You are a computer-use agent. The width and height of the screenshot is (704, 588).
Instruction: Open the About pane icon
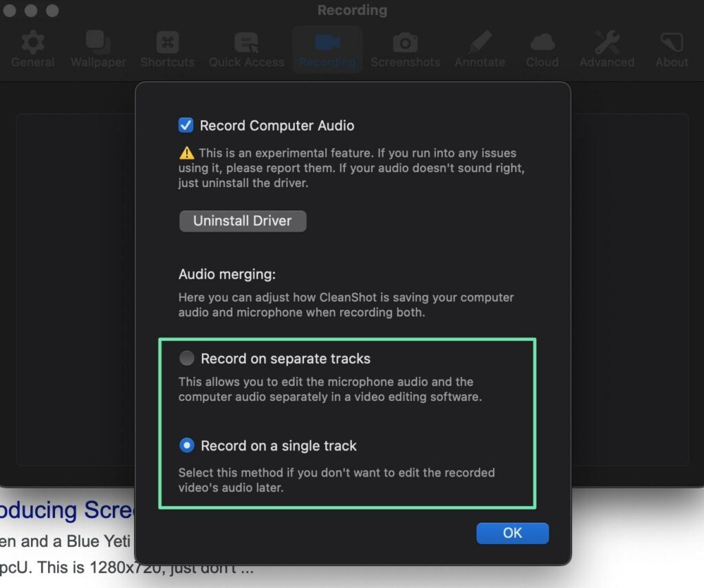pyautogui.click(x=672, y=43)
